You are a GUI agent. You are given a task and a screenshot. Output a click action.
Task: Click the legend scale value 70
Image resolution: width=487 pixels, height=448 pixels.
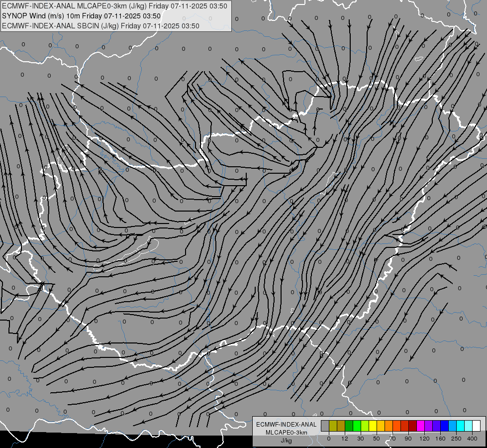click(x=392, y=439)
